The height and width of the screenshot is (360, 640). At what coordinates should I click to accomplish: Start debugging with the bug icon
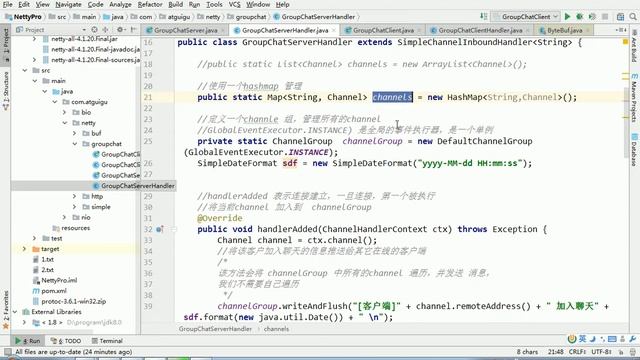click(x=579, y=17)
